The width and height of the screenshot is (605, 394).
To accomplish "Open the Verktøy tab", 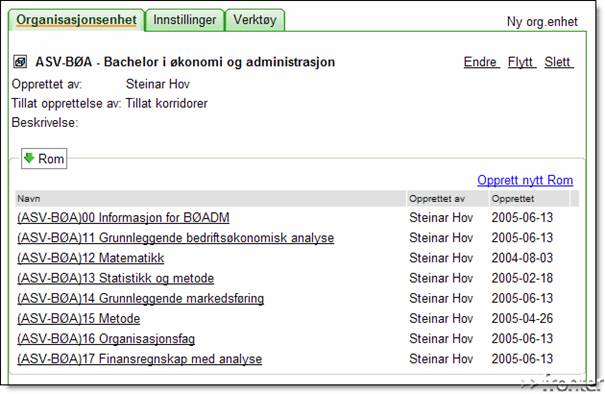I will click(255, 20).
